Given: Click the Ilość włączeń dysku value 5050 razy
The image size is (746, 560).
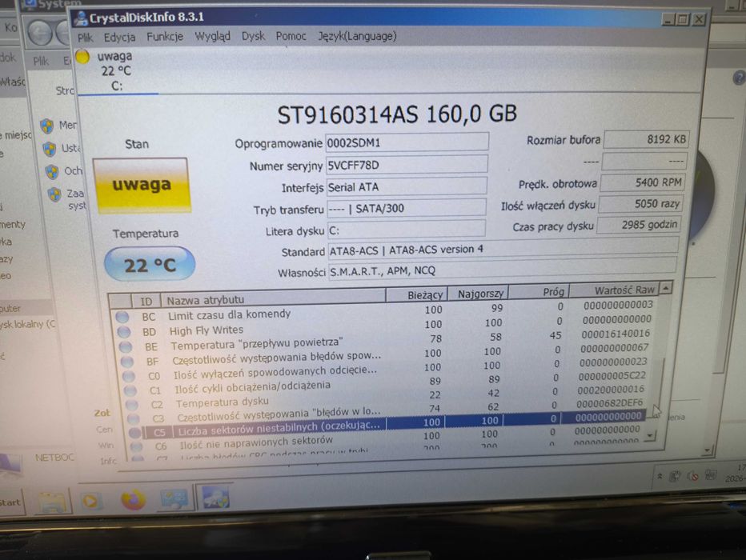Looking at the screenshot, I should tap(640, 204).
